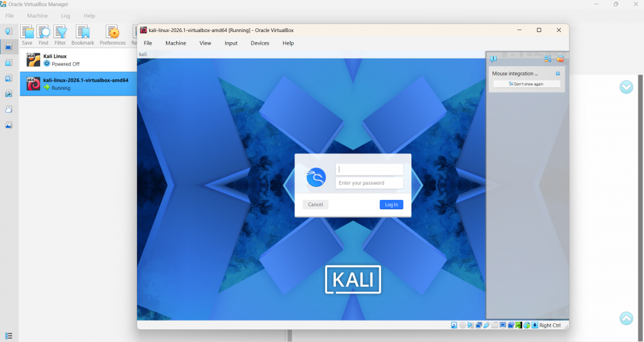Open the File menu in VirtualBox Manager
Viewport: 644px width, 342px height.
tap(9, 16)
